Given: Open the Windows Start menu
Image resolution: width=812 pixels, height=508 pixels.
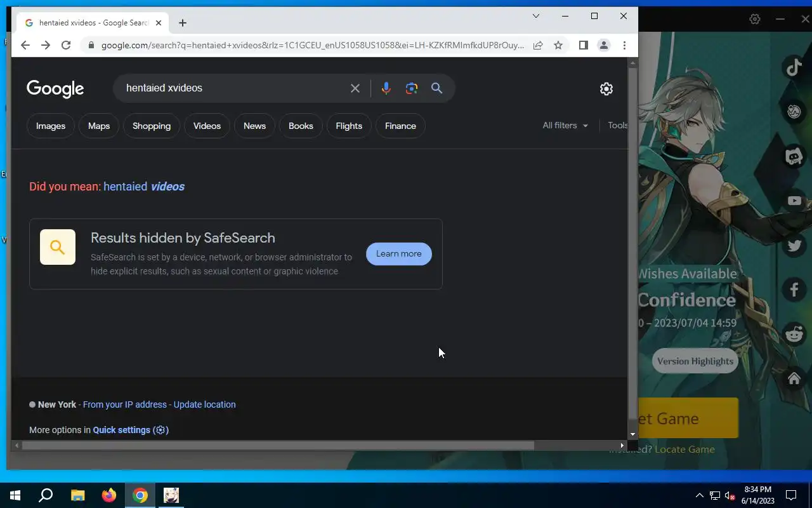Looking at the screenshot, I should coord(15,495).
